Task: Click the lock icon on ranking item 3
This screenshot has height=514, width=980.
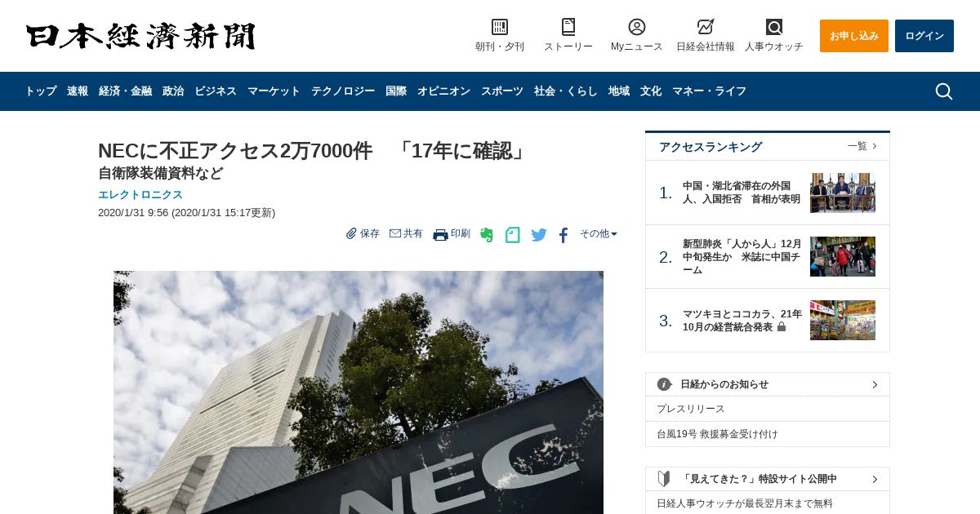Action: point(782,326)
